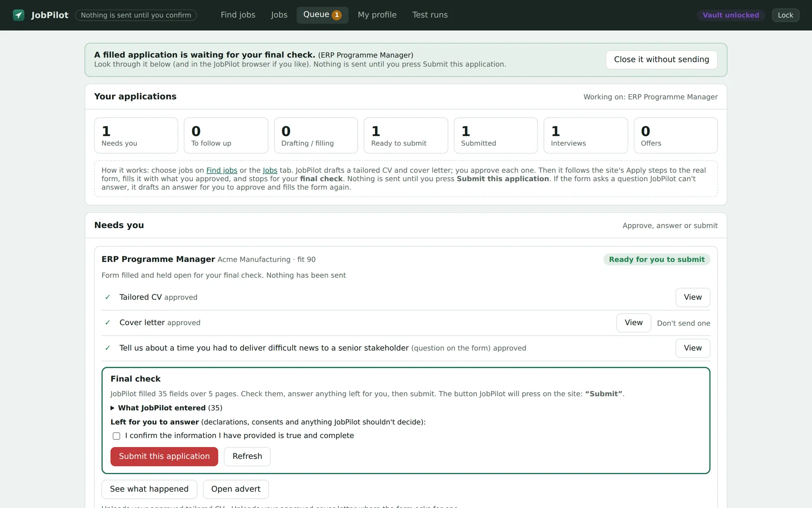Open the Ready to submit card
This screenshot has width=812, height=508.
(x=406, y=135)
